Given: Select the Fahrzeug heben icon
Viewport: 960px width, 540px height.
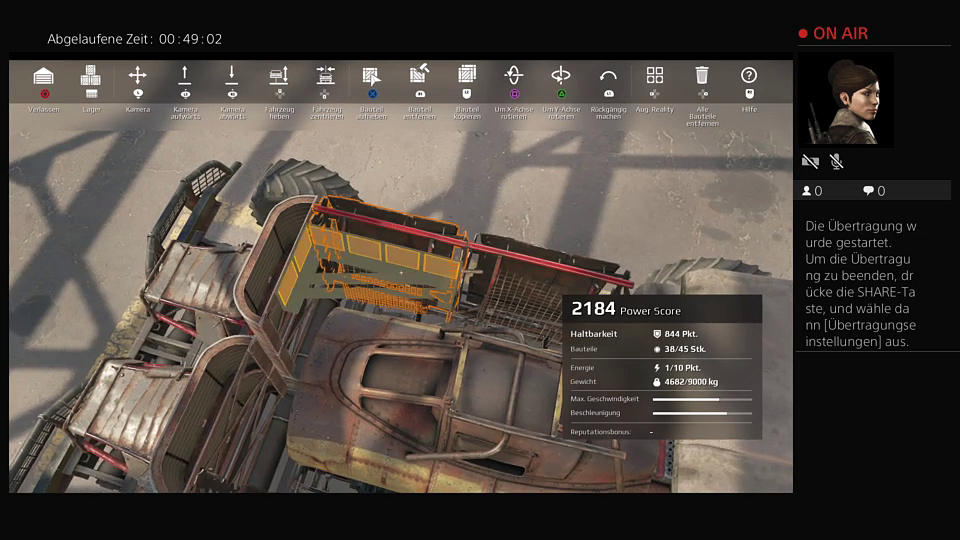Looking at the screenshot, I should click(279, 77).
